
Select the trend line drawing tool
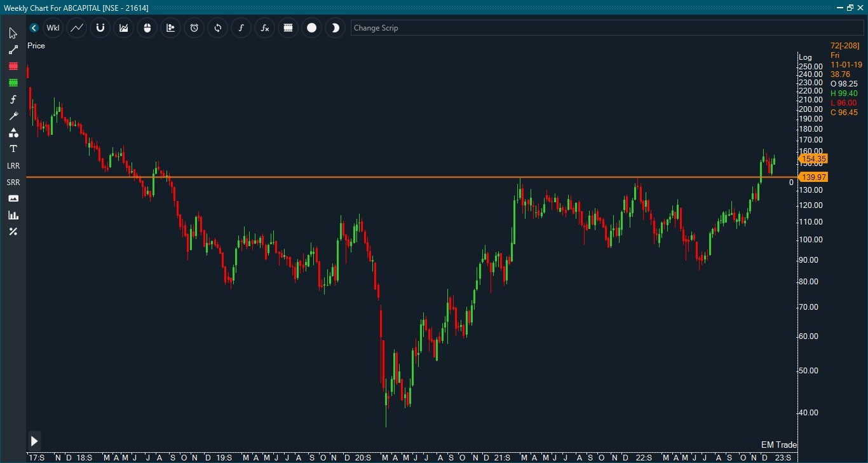(13, 50)
